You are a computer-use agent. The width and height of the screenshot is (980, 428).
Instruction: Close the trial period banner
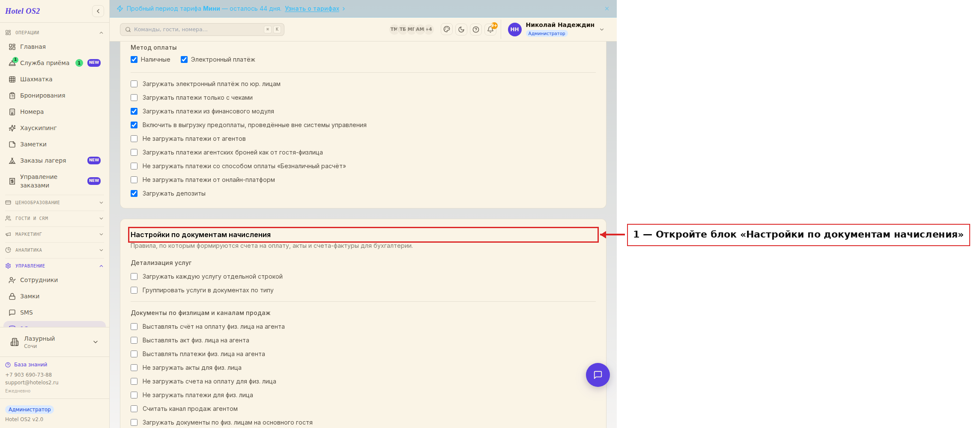(x=607, y=9)
